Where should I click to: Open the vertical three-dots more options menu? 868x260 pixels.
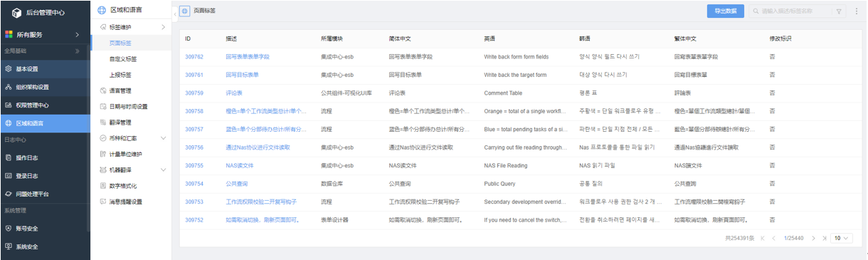click(857, 11)
